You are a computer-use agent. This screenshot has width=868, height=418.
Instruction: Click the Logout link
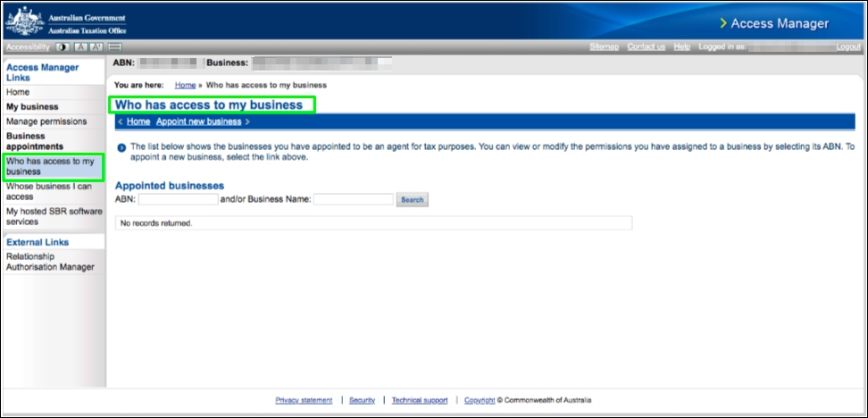pos(847,46)
